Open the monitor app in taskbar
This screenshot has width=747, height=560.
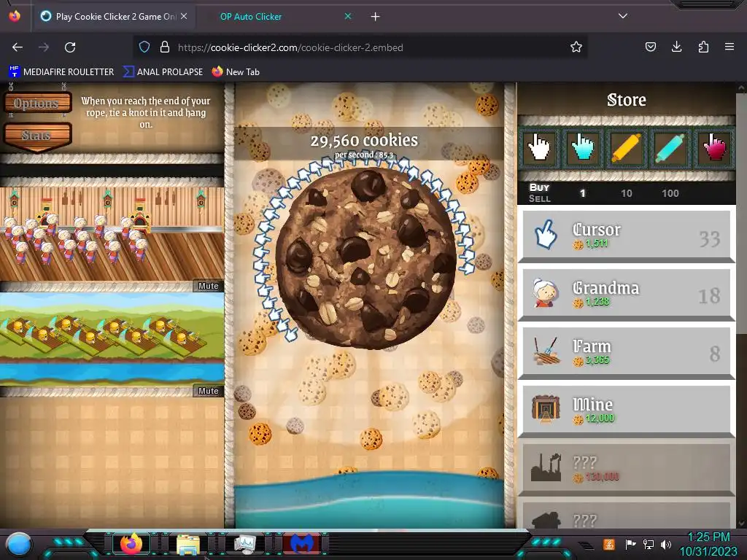(245, 544)
